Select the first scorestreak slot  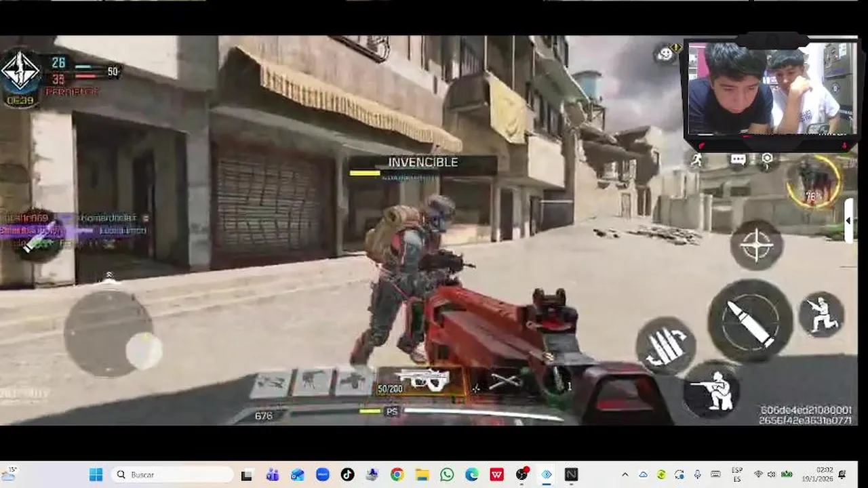pyautogui.click(x=271, y=382)
